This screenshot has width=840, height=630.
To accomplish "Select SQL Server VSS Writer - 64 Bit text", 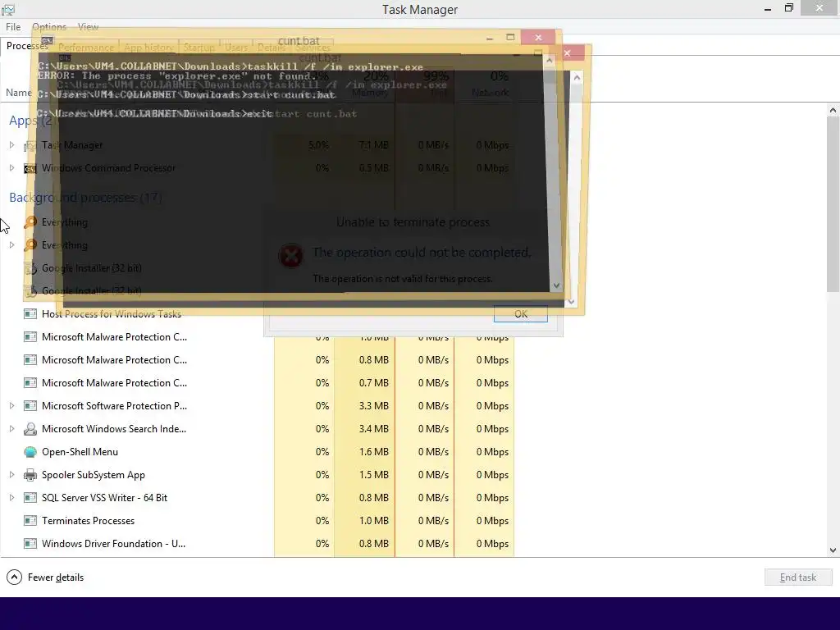I will coord(104,498).
